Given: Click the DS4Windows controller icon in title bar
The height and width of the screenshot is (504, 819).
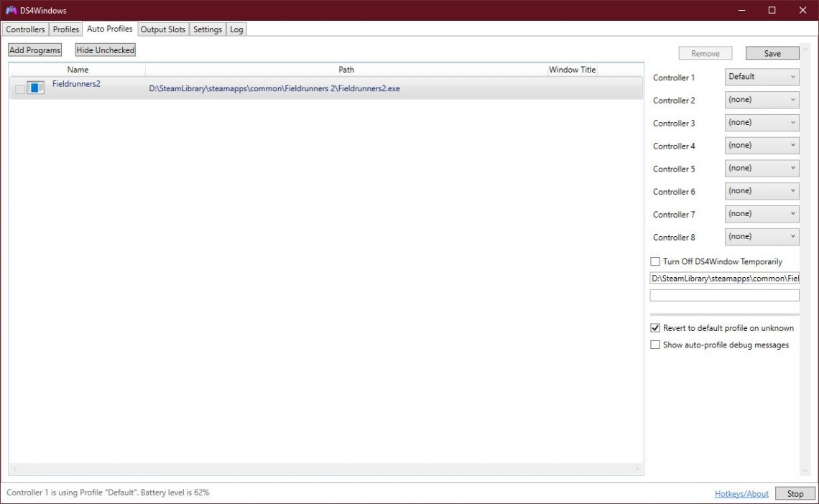Looking at the screenshot, I should point(11,10).
